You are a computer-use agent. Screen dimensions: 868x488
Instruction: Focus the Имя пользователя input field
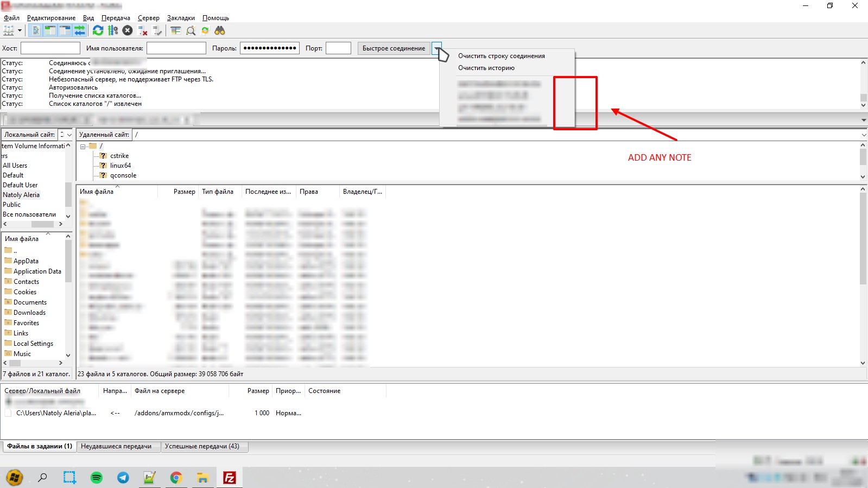[176, 48]
